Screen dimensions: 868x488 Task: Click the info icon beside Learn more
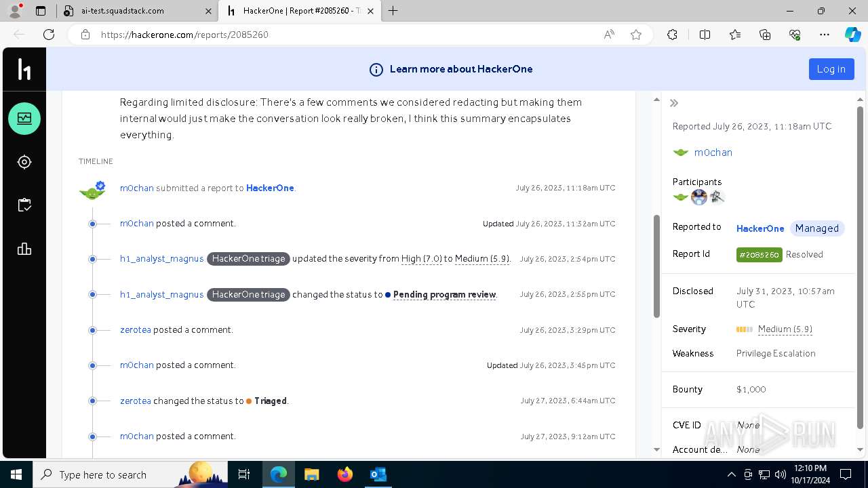tap(376, 69)
